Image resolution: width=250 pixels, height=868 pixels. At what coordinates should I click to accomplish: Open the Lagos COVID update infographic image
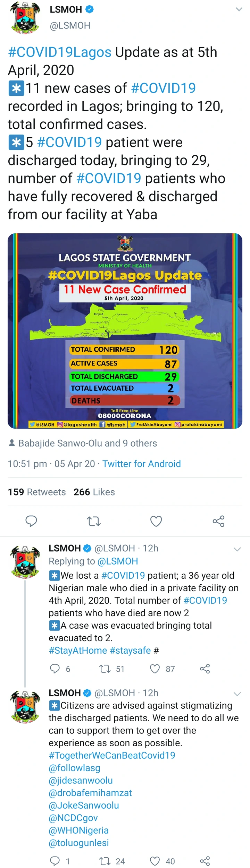tap(125, 331)
